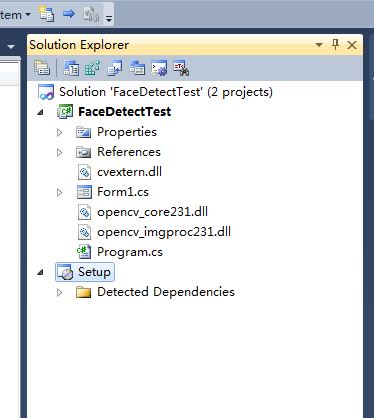Image resolution: width=374 pixels, height=418 pixels.
Task: Collapse the Setup project node
Action: coord(40,272)
